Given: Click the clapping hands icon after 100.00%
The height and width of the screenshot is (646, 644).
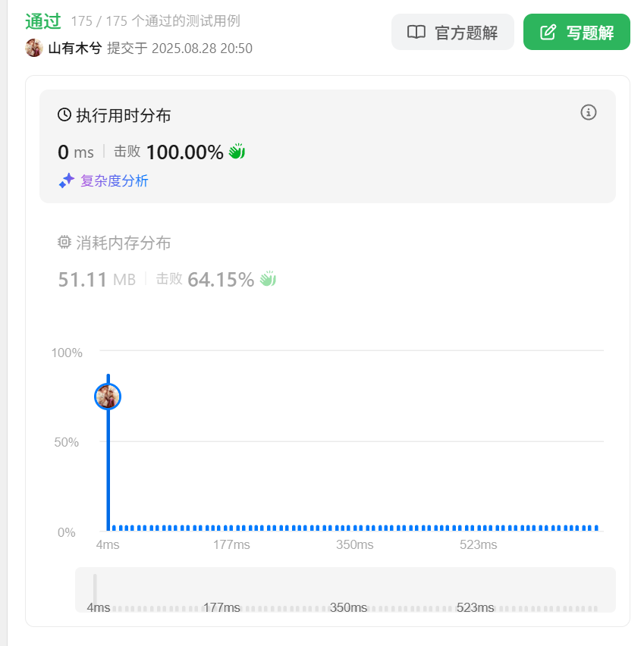Looking at the screenshot, I should [237, 151].
